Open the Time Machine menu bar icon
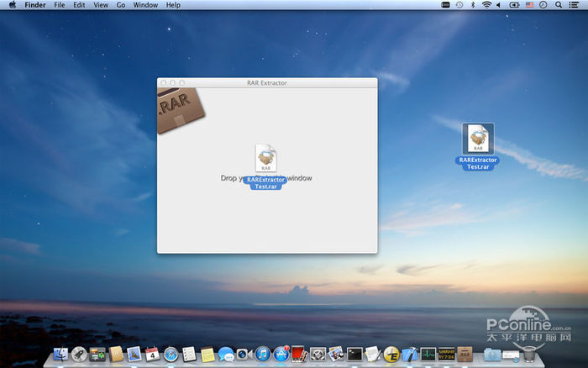Image resolution: width=588 pixels, height=368 pixels. (459, 5)
